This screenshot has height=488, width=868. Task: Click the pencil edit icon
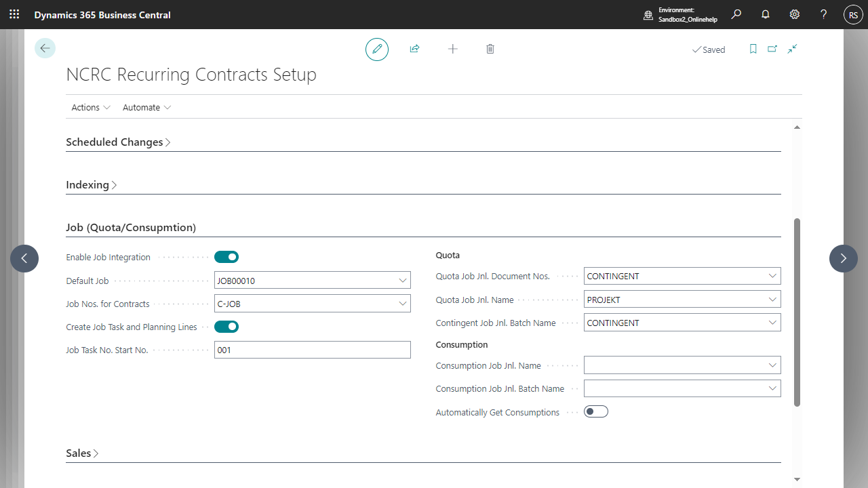377,49
